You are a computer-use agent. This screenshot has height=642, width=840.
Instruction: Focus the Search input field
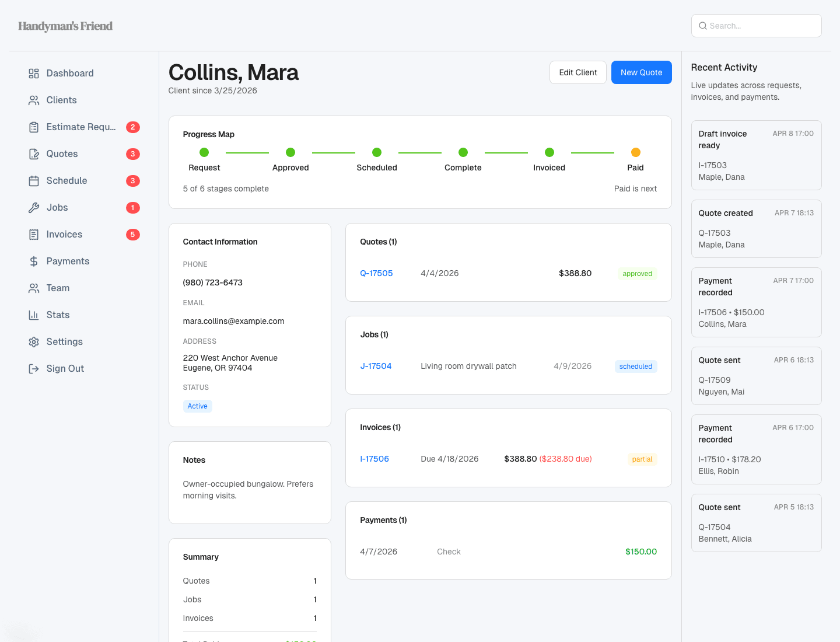[757, 26]
